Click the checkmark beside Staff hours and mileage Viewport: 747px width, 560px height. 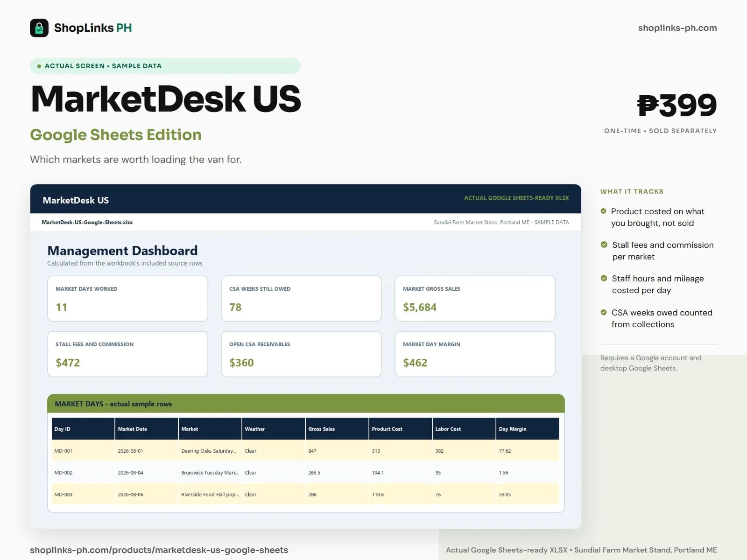click(604, 278)
